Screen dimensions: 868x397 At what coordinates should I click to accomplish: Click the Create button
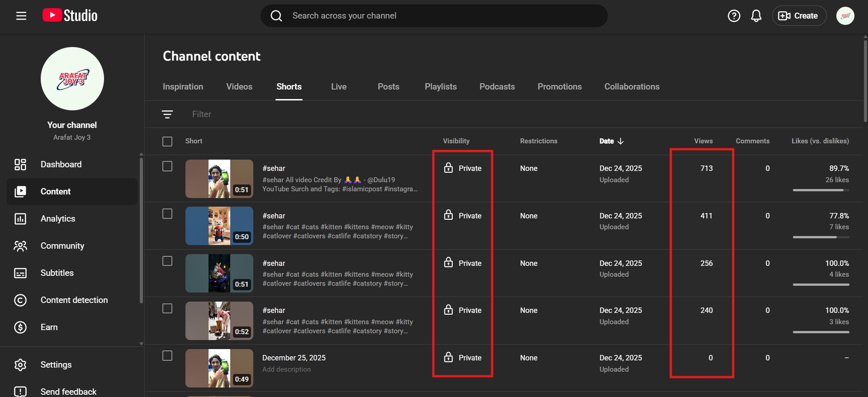coord(799,16)
